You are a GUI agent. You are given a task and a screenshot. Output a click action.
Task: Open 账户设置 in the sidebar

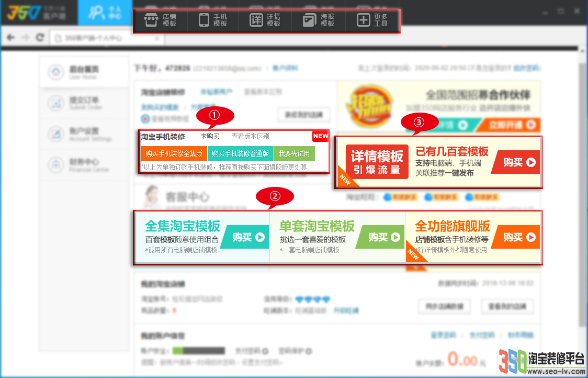[x=84, y=134]
